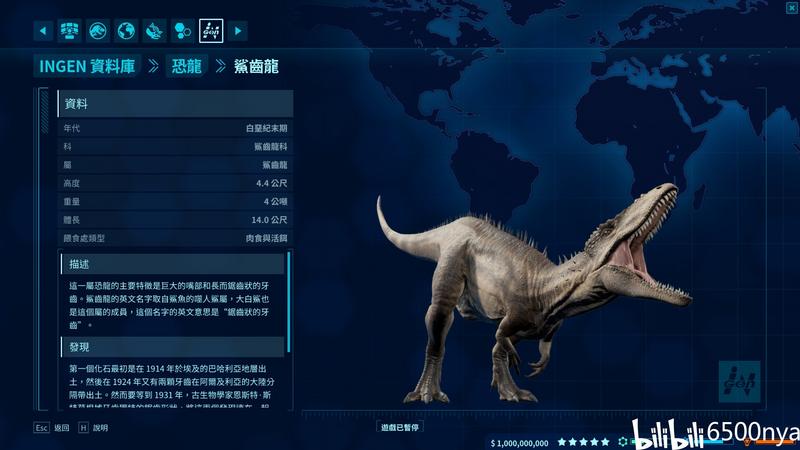Open the dinosaur species category icon
The height and width of the screenshot is (450, 800).
(x=154, y=31)
